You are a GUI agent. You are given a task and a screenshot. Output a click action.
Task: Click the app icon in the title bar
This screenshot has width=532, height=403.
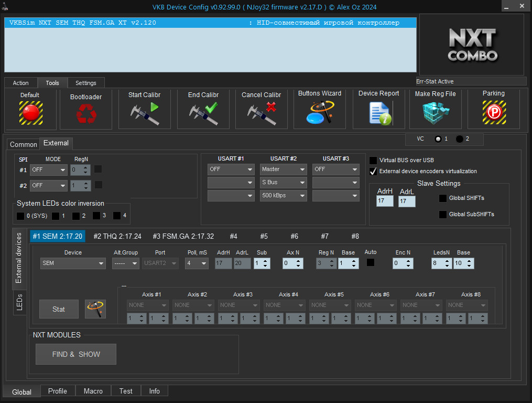[x=5, y=6]
